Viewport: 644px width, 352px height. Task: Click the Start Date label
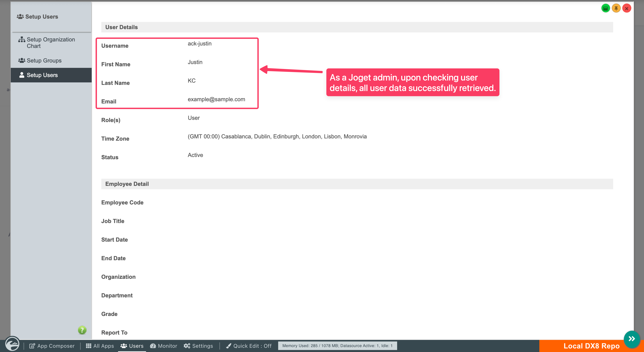[x=114, y=240]
